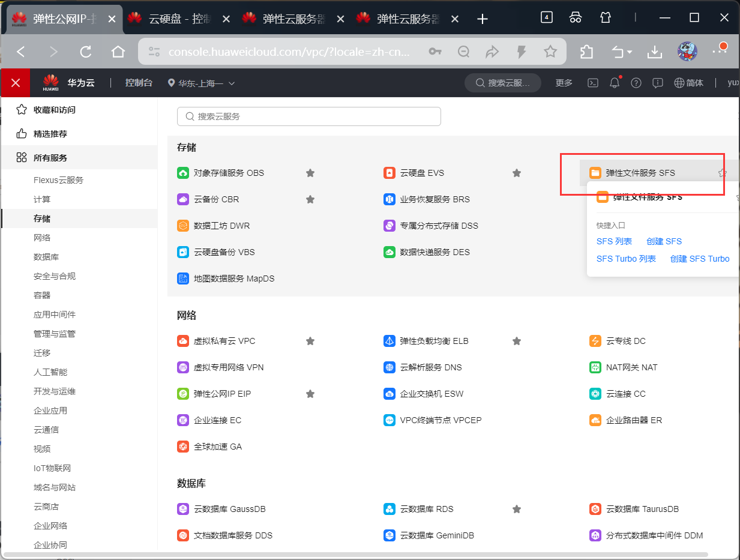Click the 数据工坊 DWR icon
This screenshot has height=560, width=740.
click(183, 226)
